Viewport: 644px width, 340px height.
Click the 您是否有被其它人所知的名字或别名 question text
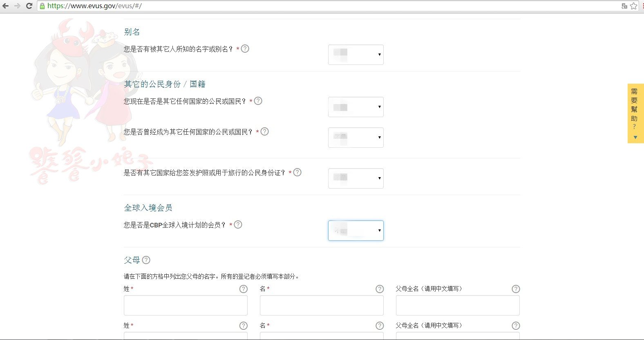pyautogui.click(x=179, y=49)
